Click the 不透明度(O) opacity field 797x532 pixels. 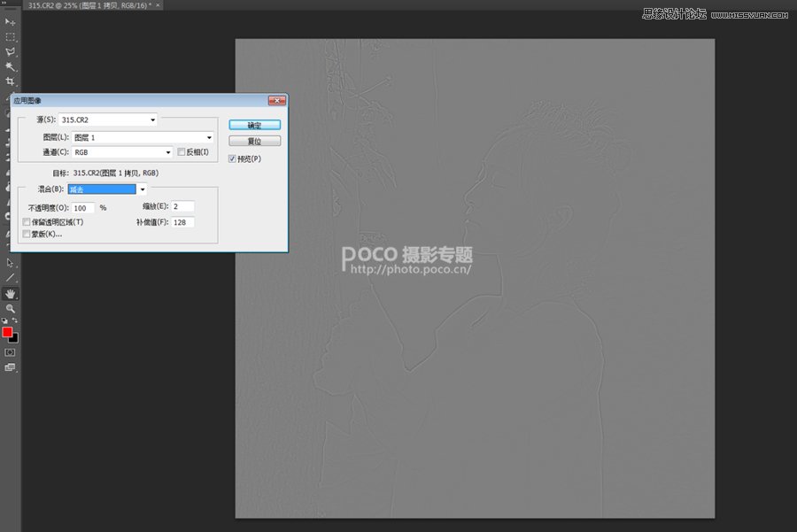[83, 208]
